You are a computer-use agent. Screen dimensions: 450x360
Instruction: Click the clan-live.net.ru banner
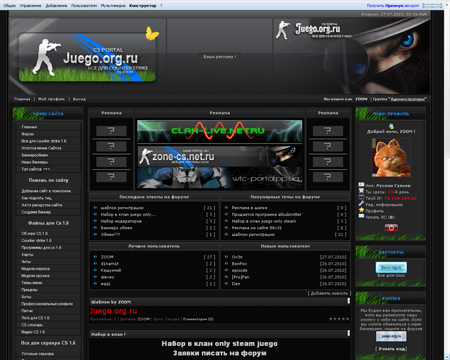(220, 131)
